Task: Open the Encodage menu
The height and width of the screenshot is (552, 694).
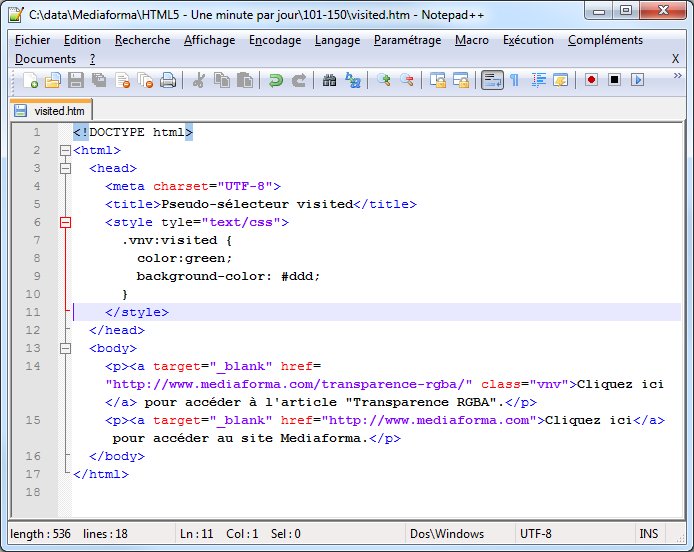Action: click(x=275, y=40)
